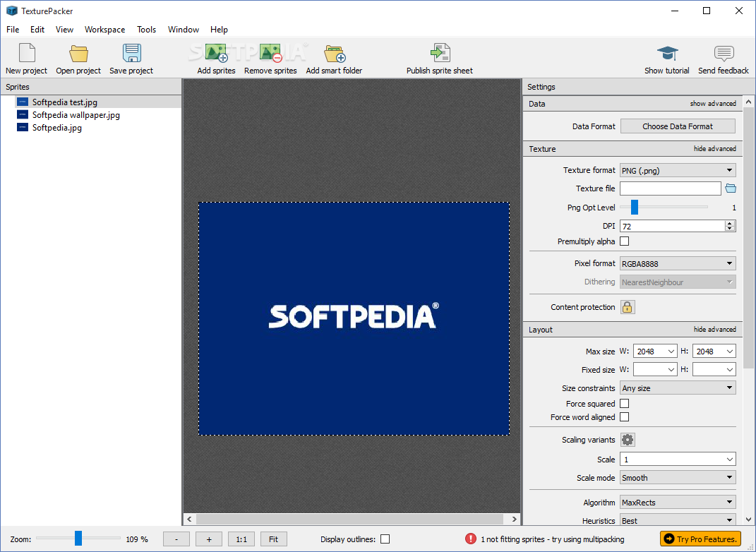The width and height of the screenshot is (756, 552).
Task: Click the Publish sprite sheet icon
Action: coord(440,52)
